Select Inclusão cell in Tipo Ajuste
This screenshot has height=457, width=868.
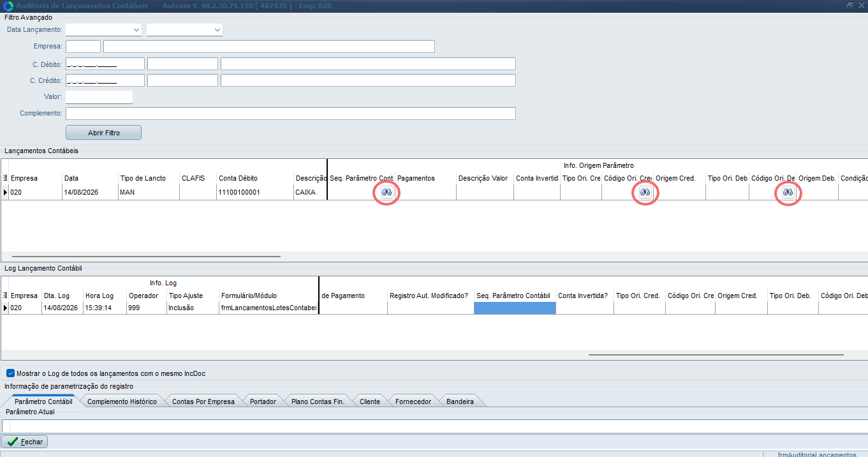(x=192, y=308)
